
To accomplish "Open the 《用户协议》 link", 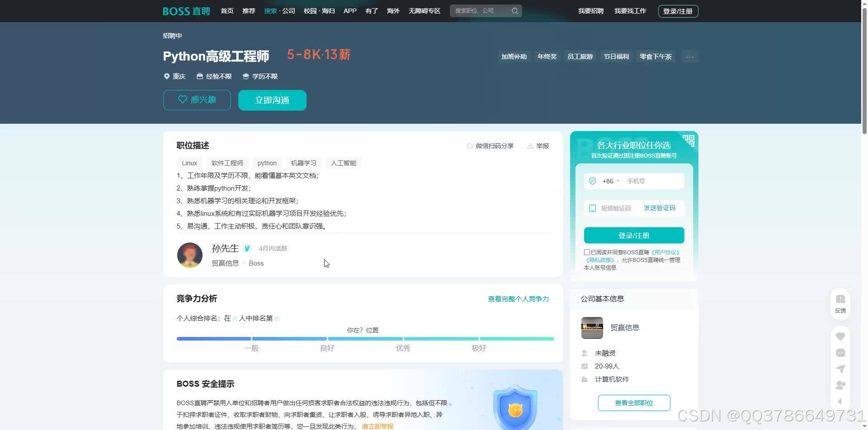I will [665, 252].
